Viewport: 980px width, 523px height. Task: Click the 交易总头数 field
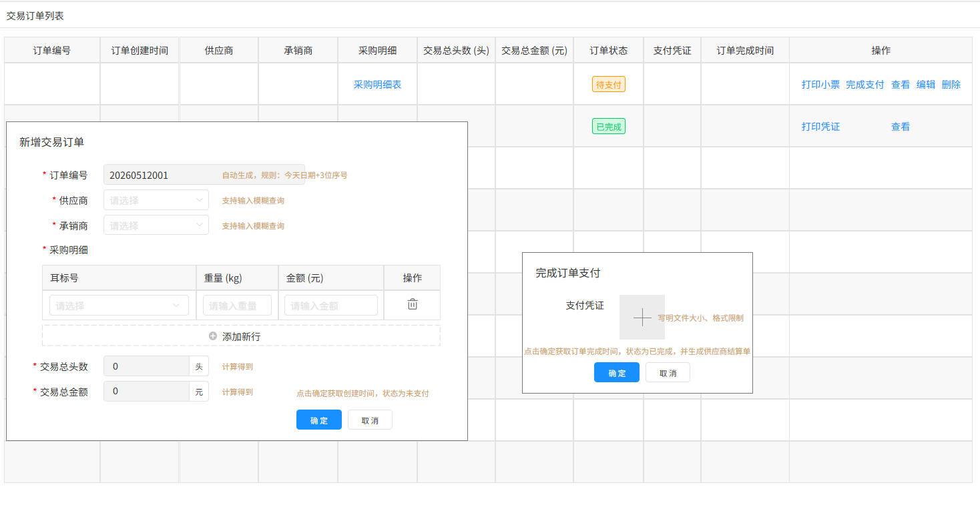pos(147,366)
